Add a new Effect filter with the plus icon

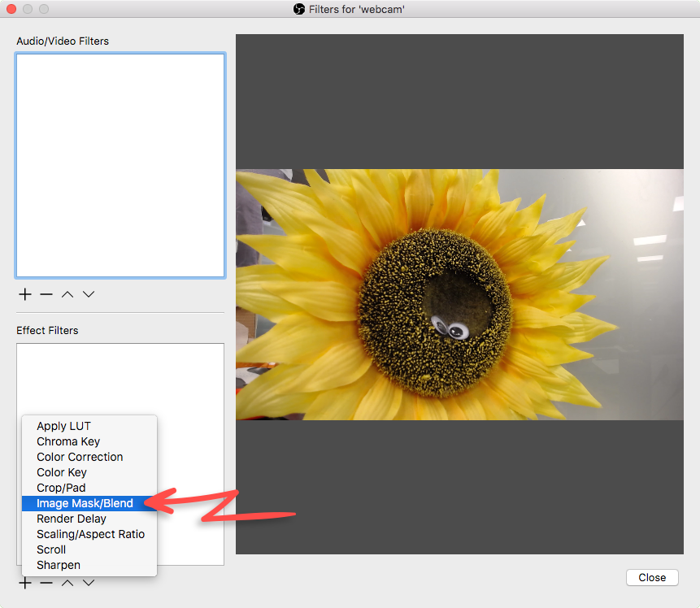(x=24, y=582)
